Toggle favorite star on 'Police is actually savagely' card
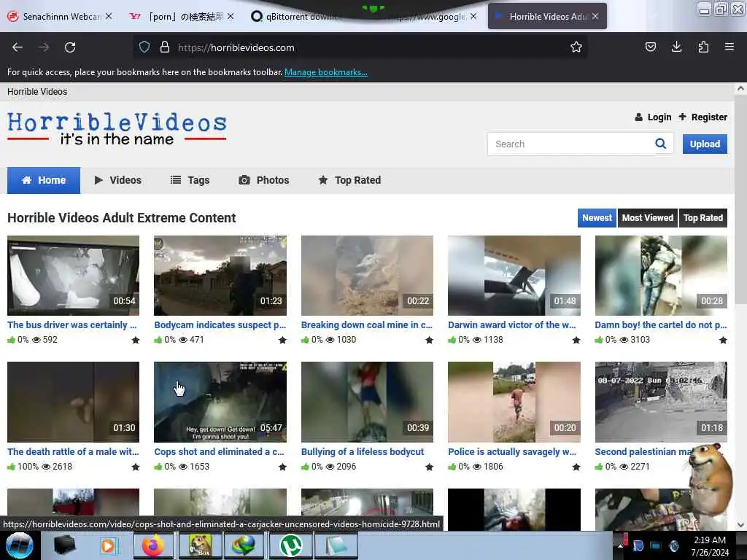The height and width of the screenshot is (560, 747). [x=576, y=467]
